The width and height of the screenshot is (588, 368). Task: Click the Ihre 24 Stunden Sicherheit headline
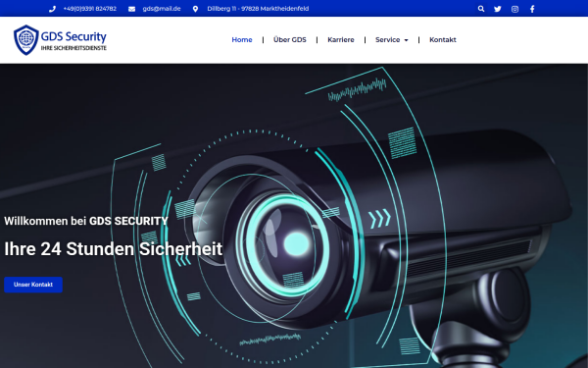tap(114, 249)
